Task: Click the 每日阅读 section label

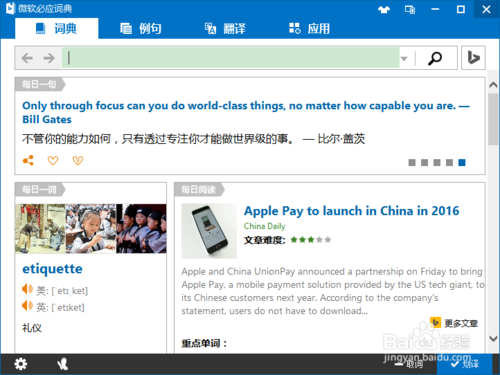Action: 199,190
